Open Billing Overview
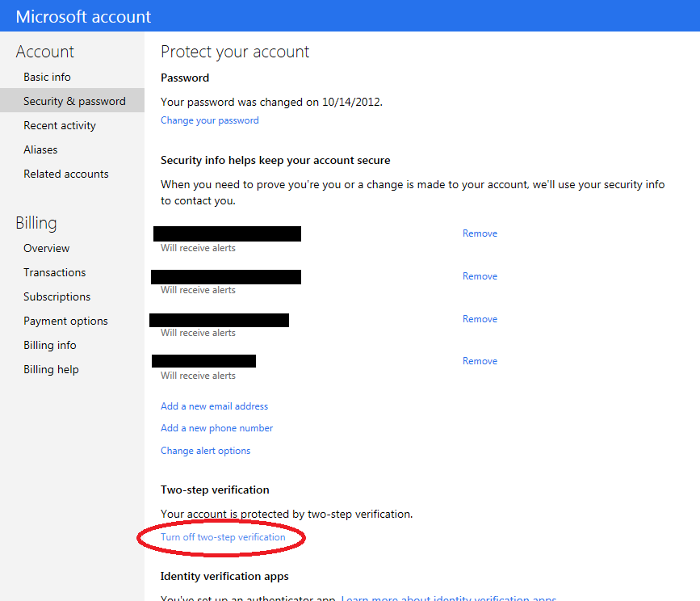The width and height of the screenshot is (700, 601). click(x=47, y=248)
